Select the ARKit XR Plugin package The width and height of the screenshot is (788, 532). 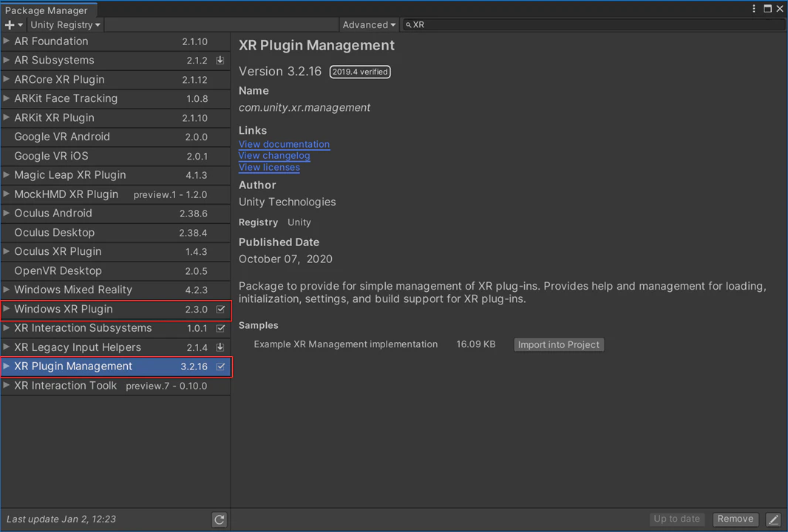(x=115, y=117)
